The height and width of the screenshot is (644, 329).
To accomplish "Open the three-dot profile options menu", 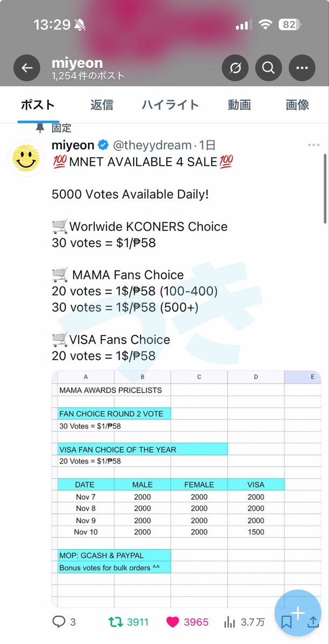I will pos(302,68).
